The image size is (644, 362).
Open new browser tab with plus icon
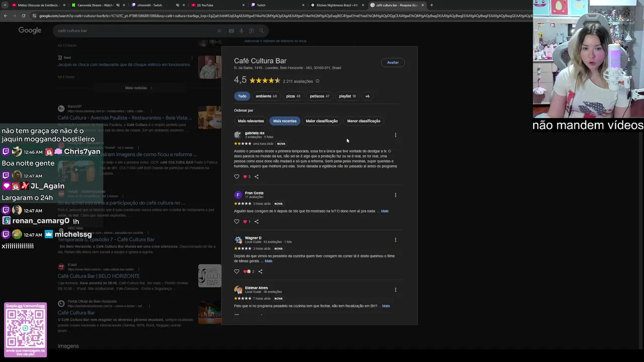click(x=431, y=5)
